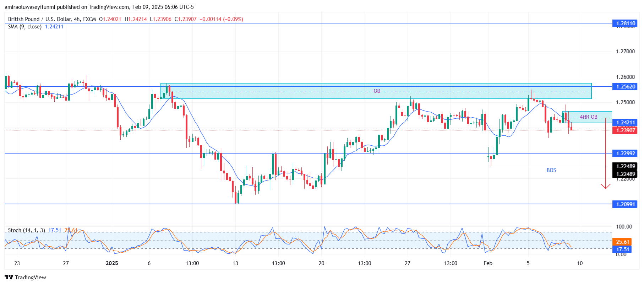Click the SMA value 1.24211 in legend
Viewport: 644px width, 285px height.
point(54,27)
